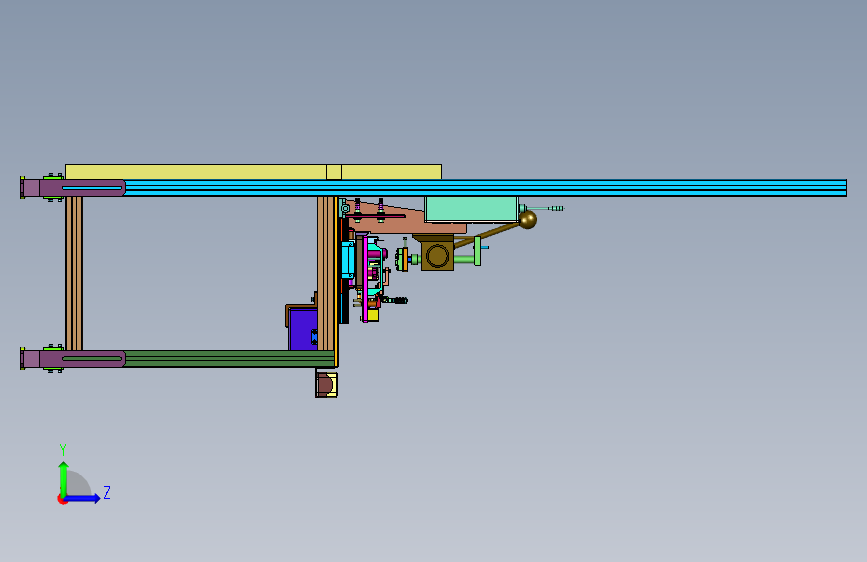This screenshot has height=562, width=867.
Task: Select the small yellow block under magenta assembly
Action: tap(373, 315)
